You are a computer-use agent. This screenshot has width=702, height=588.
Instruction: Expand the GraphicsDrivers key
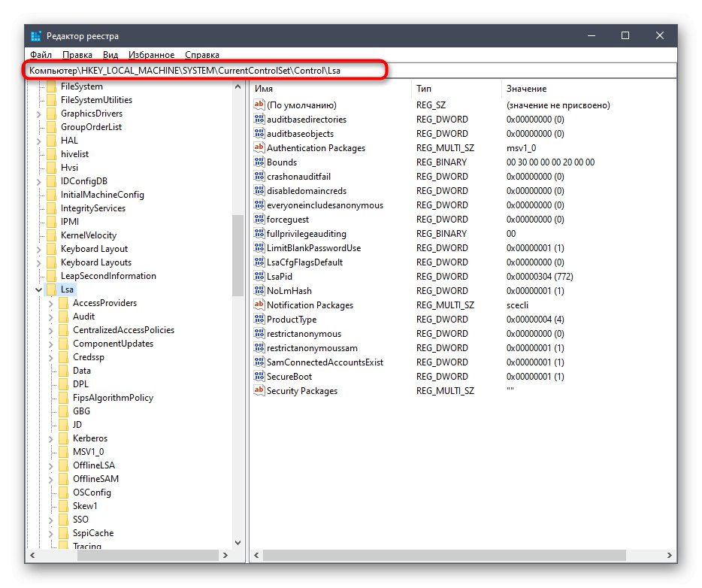click(x=39, y=114)
